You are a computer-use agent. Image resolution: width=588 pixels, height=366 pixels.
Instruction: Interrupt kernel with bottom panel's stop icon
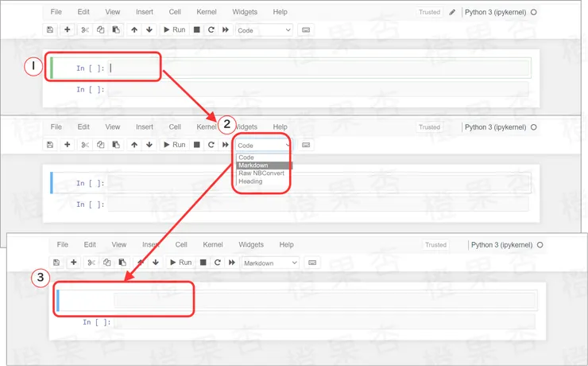(203, 263)
